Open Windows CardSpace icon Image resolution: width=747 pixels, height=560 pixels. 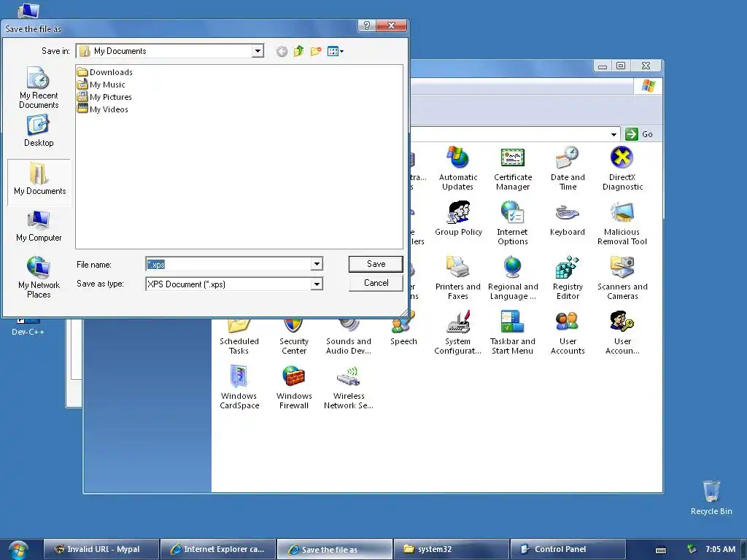point(239,388)
